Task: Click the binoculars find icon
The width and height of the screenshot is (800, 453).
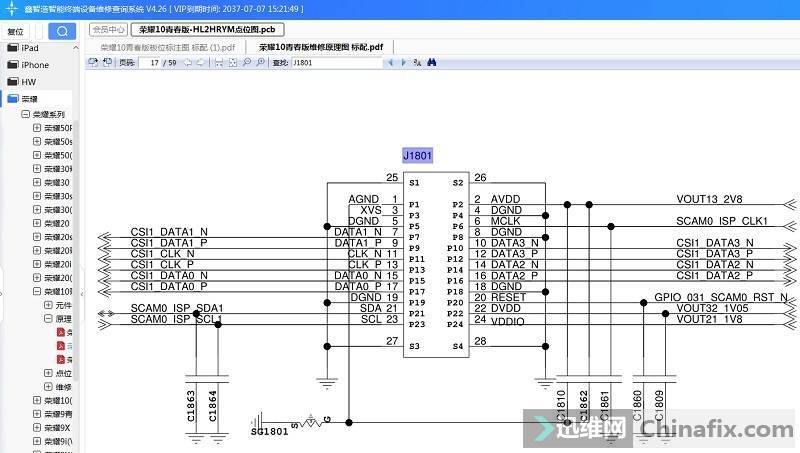Action: (x=432, y=62)
